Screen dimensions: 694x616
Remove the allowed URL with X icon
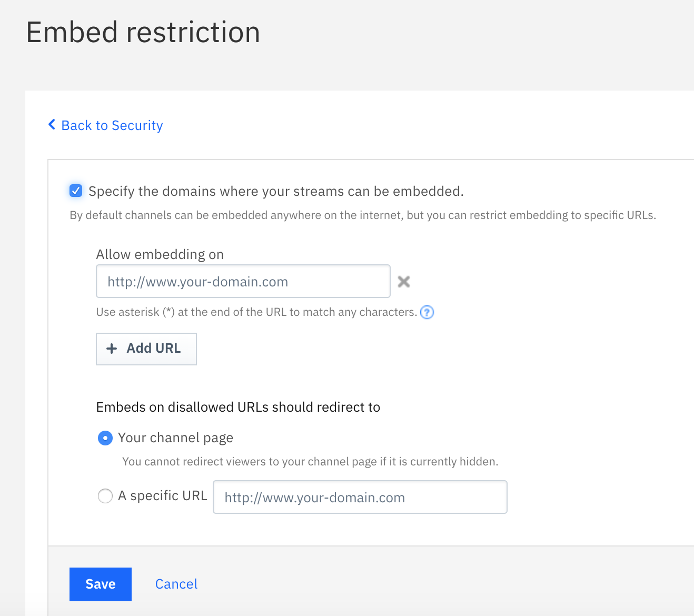pyautogui.click(x=404, y=282)
